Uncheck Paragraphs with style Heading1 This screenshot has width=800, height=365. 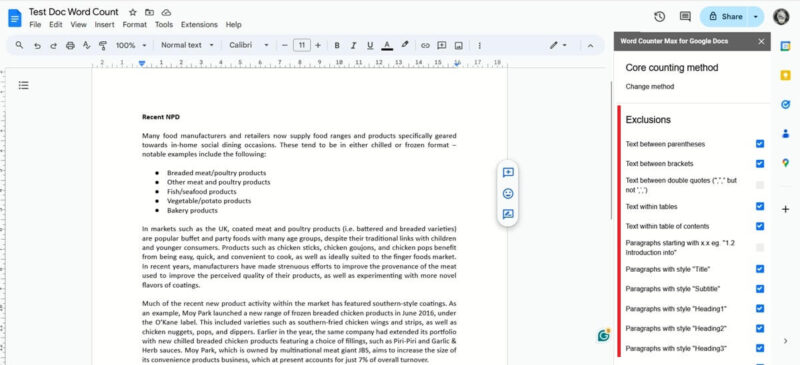point(760,308)
